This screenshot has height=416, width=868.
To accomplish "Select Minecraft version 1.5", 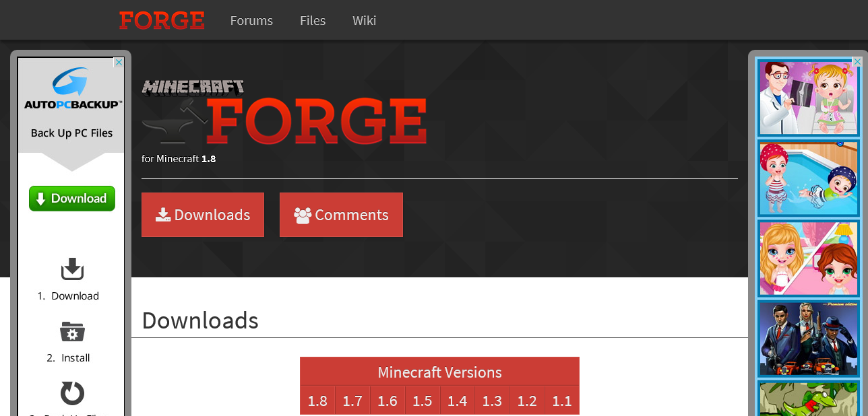I will pyautogui.click(x=423, y=401).
